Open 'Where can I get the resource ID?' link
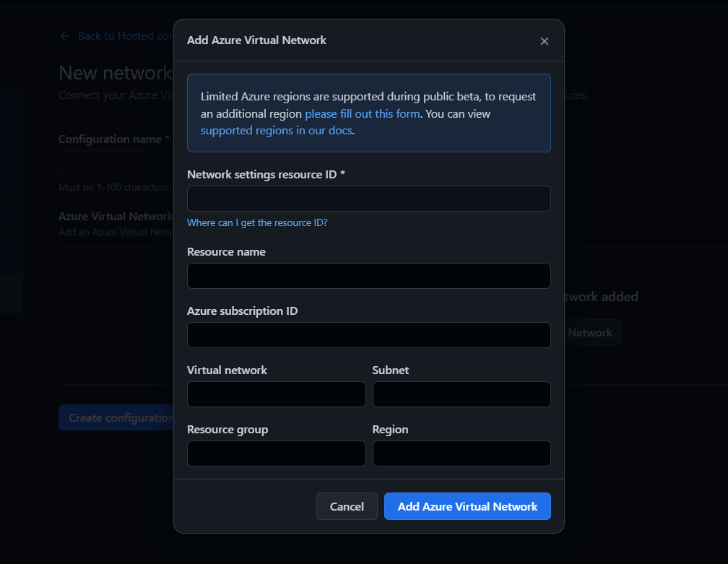 [x=257, y=223]
